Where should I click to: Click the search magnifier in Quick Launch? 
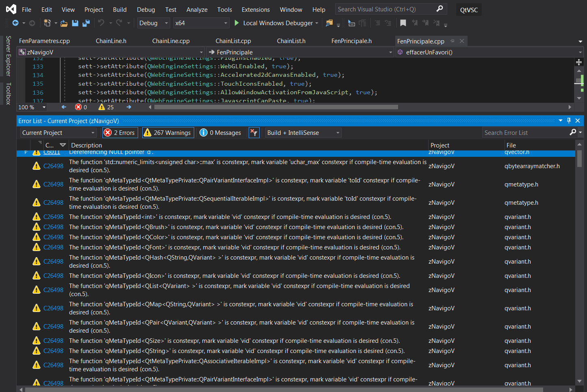pyautogui.click(x=440, y=9)
